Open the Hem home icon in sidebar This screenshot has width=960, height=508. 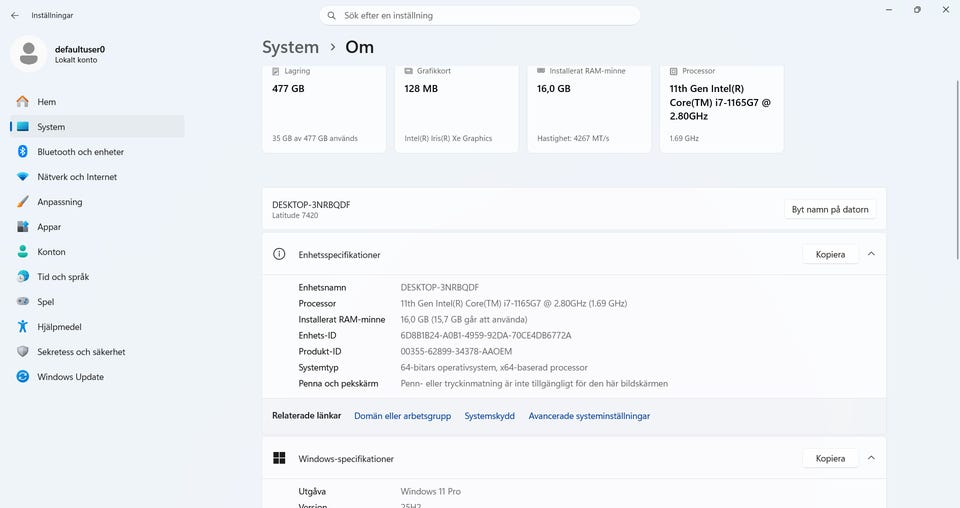coord(23,102)
